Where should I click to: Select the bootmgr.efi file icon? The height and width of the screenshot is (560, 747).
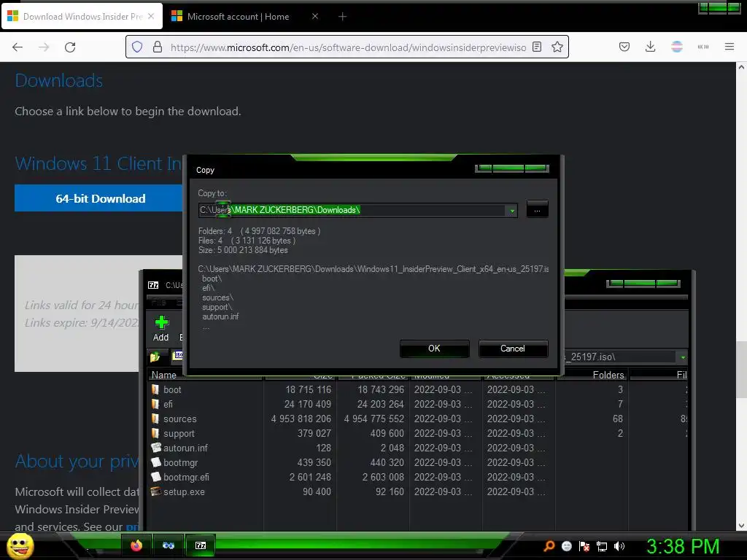click(156, 477)
